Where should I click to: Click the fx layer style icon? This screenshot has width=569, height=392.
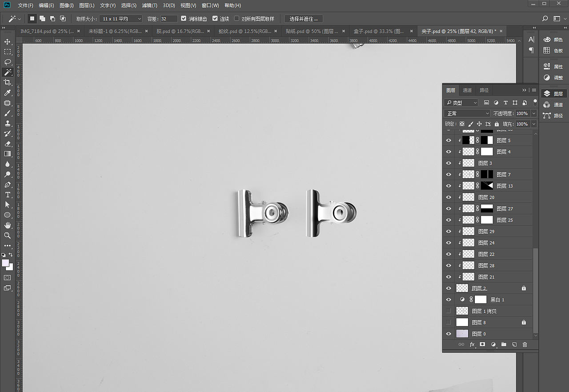(472, 344)
